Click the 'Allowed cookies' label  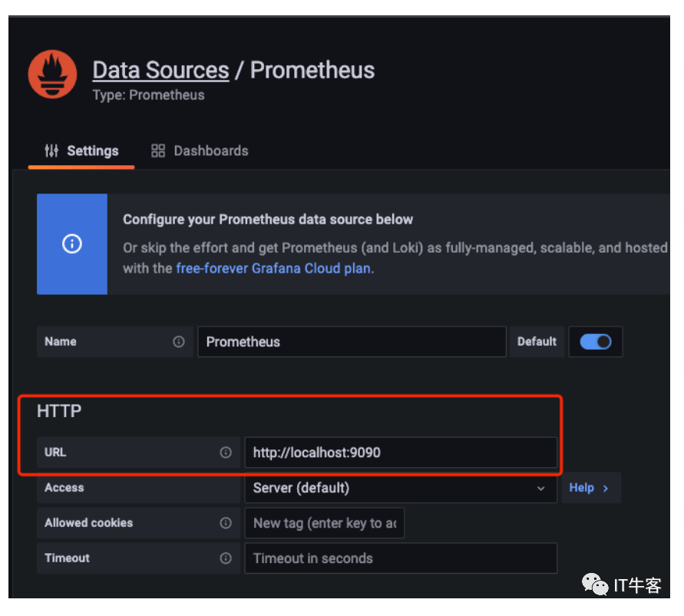[88, 523]
